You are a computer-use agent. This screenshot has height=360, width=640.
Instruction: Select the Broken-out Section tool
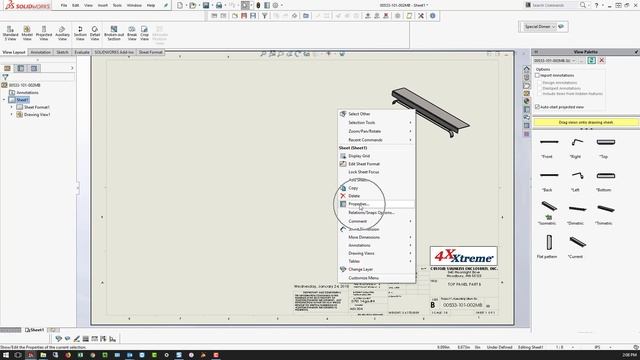pos(114,33)
